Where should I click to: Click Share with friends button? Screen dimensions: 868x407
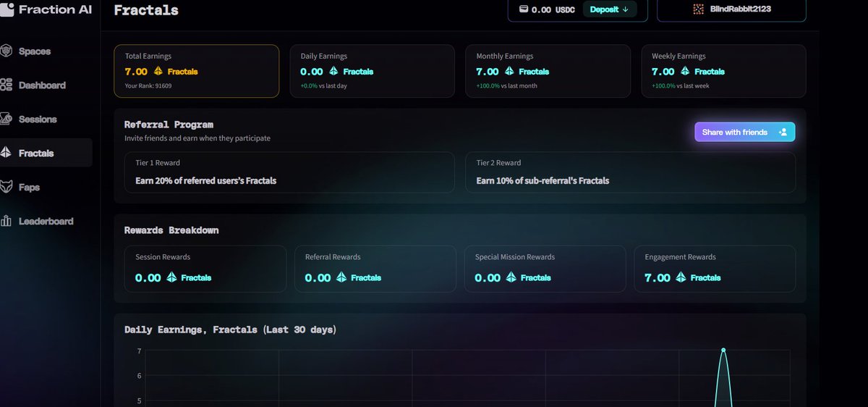click(x=745, y=132)
